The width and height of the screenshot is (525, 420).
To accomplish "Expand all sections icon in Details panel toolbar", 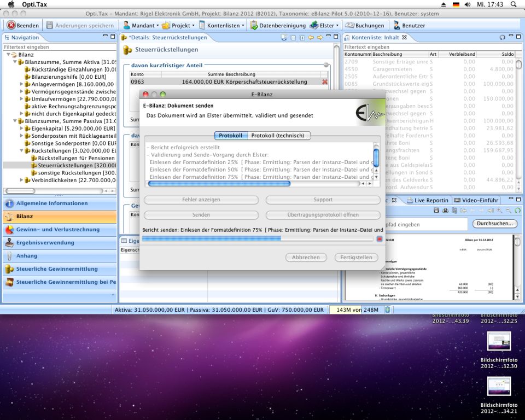I will click(x=302, y=38).
